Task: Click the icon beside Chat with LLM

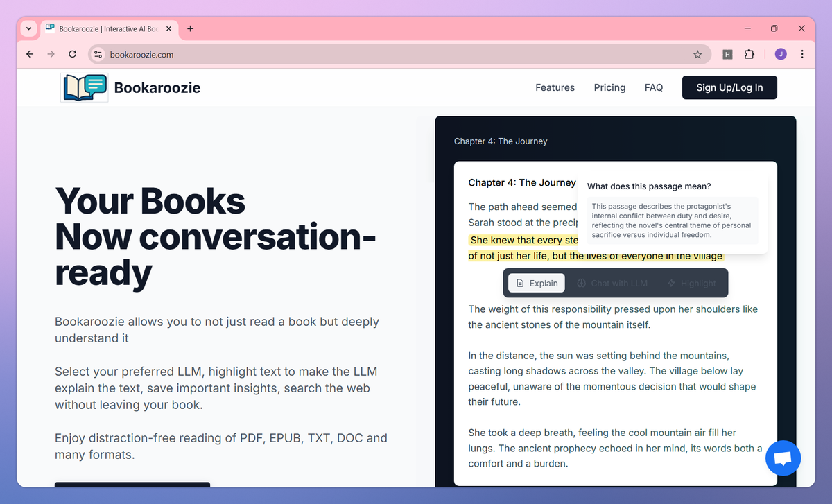Action: [582, 283]
